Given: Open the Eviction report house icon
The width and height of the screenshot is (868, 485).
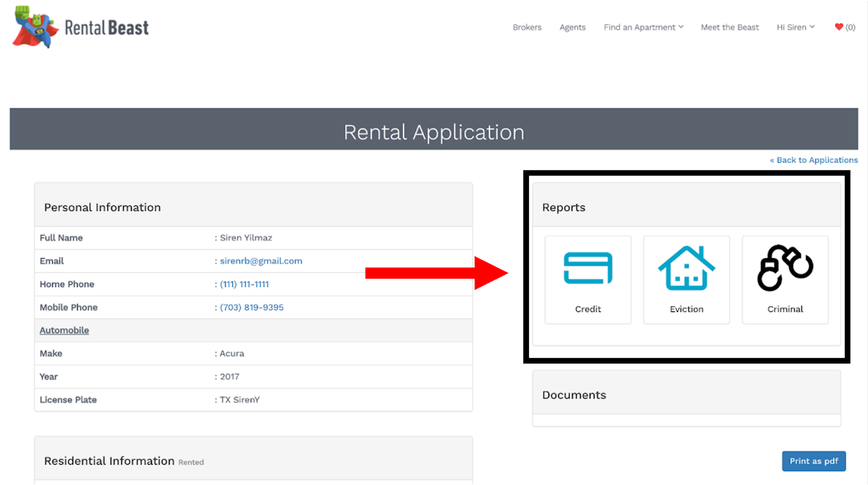Looking at the screenshot, I should coord(686,268).
